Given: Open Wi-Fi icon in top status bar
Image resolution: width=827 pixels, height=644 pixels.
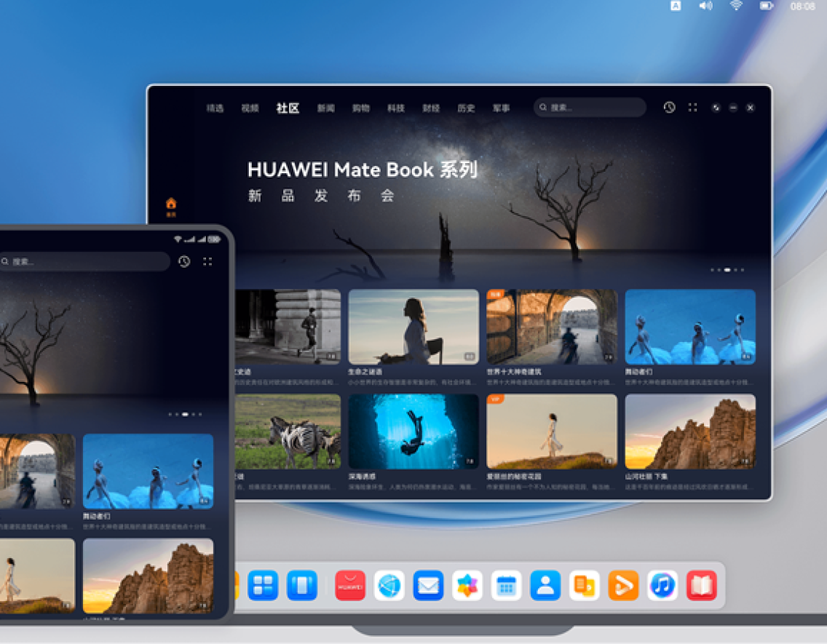Looking at the screenshot, I should 736,6.
